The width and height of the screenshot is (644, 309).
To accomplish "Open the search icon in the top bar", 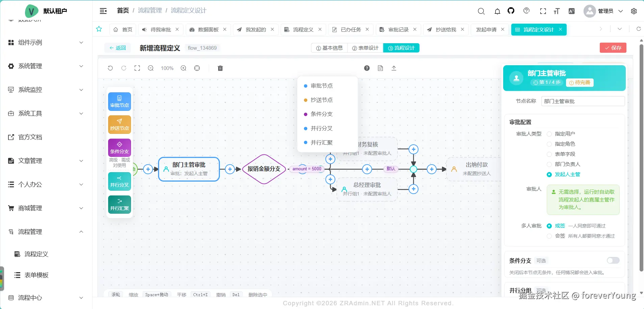I will (481, 11).
